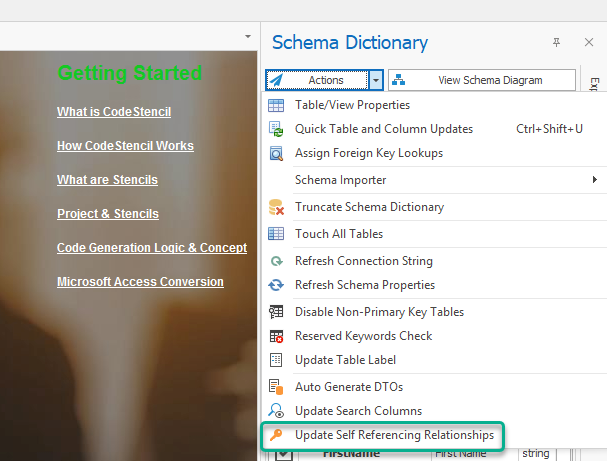Pin the Schema Dictionary panel
607x461 pixels.
[556, 42]
